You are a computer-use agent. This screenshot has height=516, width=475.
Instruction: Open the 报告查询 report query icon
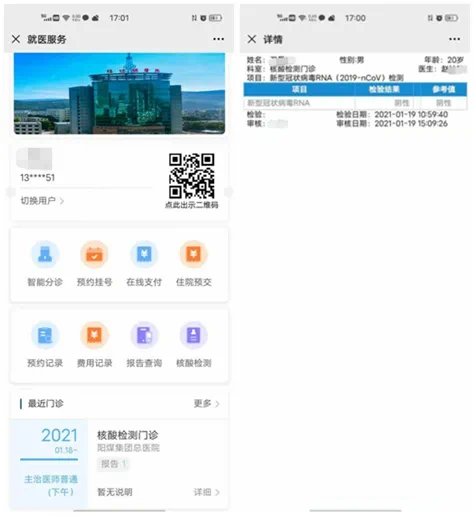coord(144,335)
